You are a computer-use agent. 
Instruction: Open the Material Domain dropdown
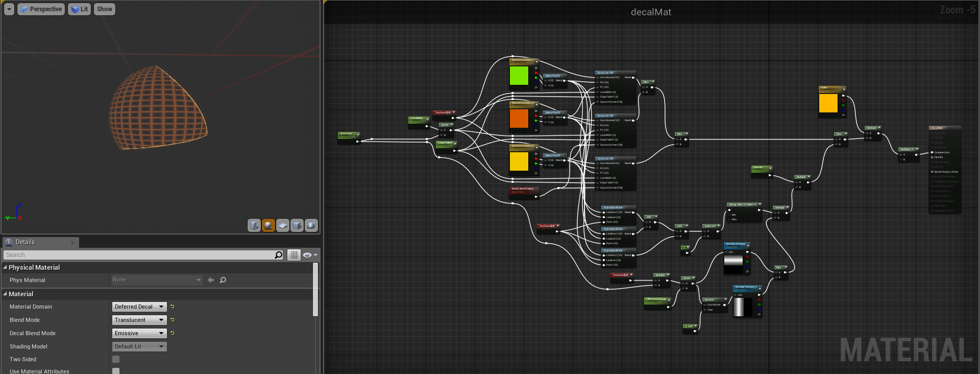pos(139,307)
